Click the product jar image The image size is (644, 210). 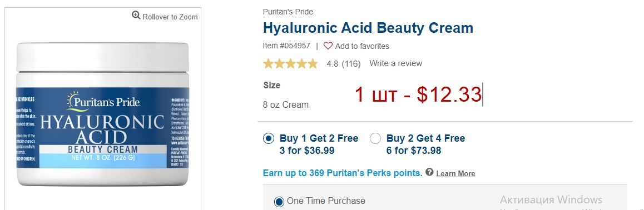click(x=103, y=115)
